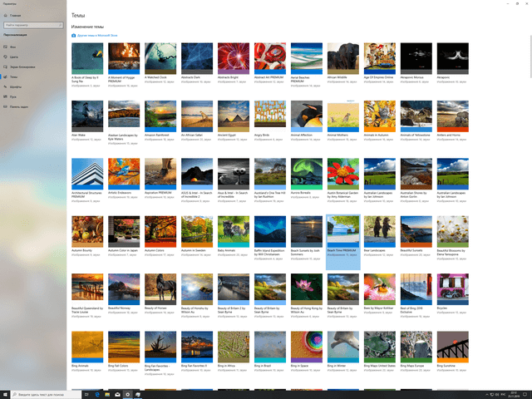Click the Найти параметр search field

point(33,25)
